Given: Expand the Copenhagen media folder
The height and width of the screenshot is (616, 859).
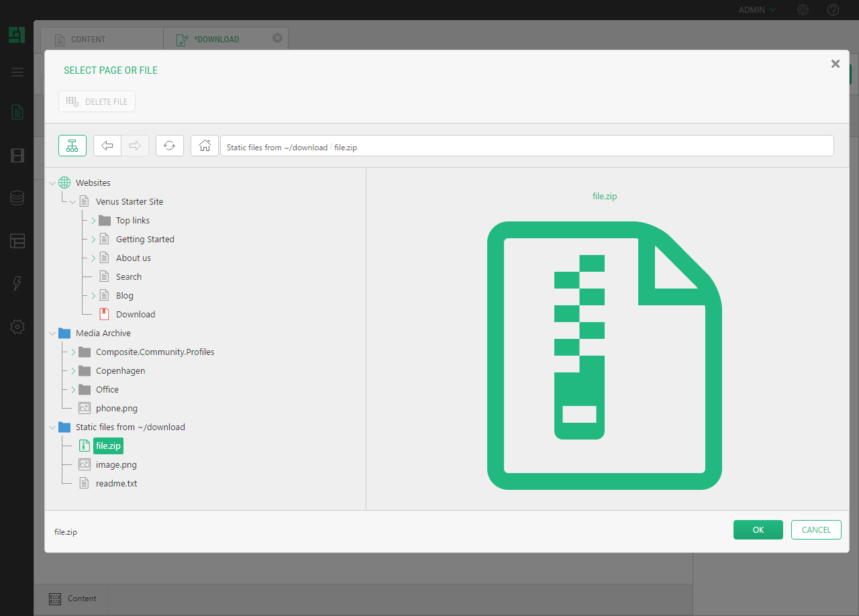Looking at the screenshot, I should pos(73,371).
